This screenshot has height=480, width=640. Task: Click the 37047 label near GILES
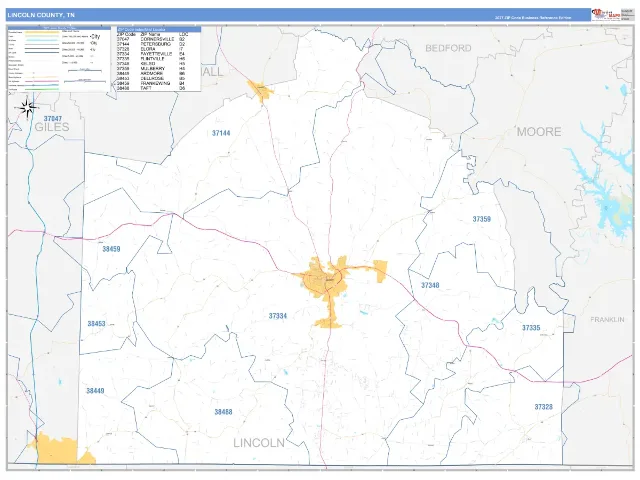coord(53,119)
